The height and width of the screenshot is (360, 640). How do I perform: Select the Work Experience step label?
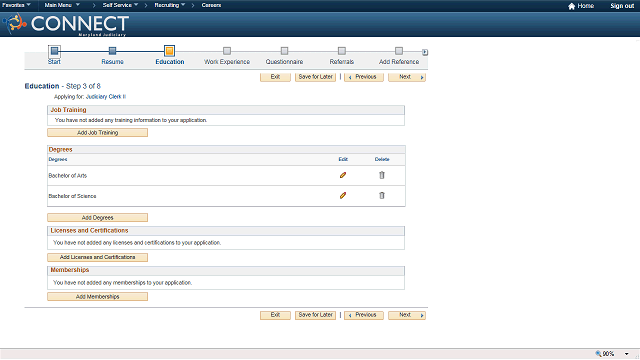[227, 62]
